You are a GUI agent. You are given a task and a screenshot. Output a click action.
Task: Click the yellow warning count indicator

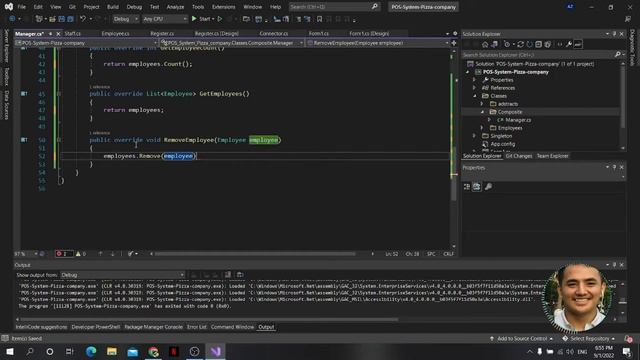81,254
